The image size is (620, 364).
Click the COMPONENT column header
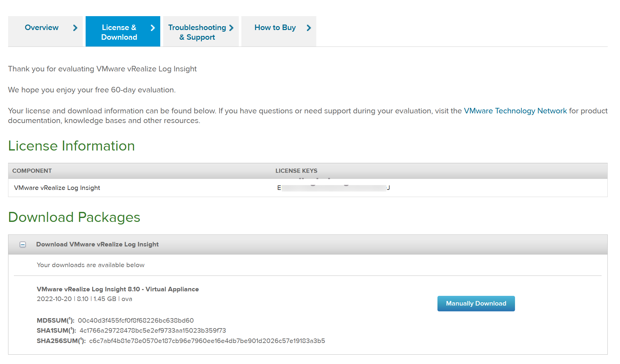coord(32,171)
